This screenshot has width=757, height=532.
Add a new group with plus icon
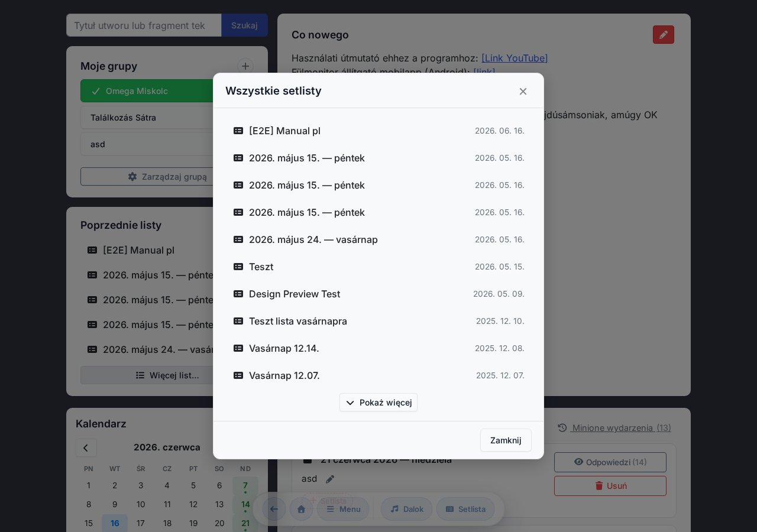(x=245, y=66)
